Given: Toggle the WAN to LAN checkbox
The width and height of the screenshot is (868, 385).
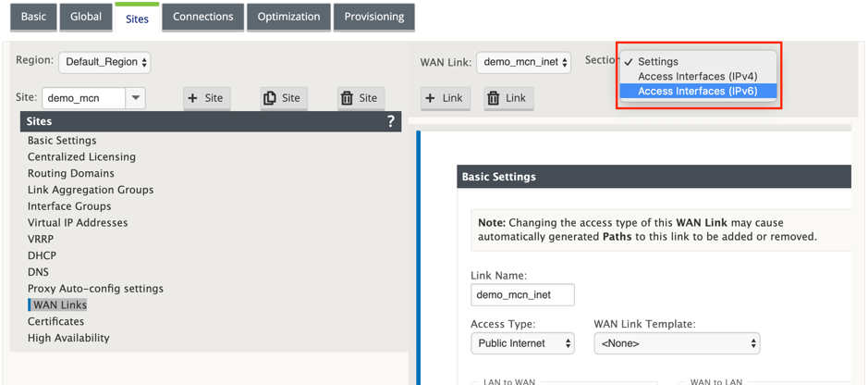Looking at the screenshot, I should (x=682, y=382).
